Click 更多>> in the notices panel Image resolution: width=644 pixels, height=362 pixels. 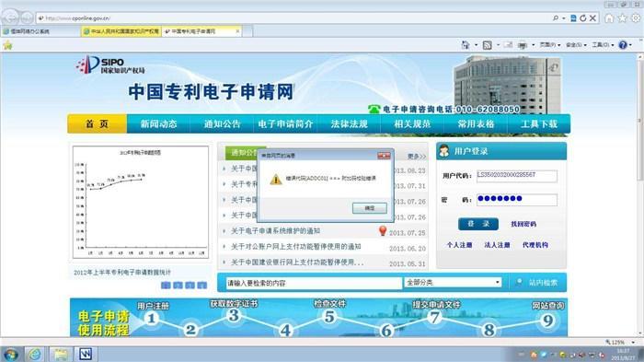[x=417, y=157]
